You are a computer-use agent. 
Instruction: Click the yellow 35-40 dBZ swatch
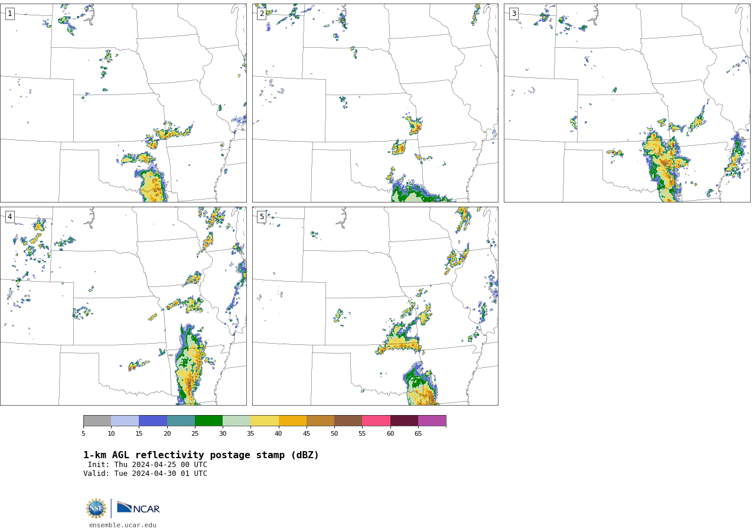(265, 421)
